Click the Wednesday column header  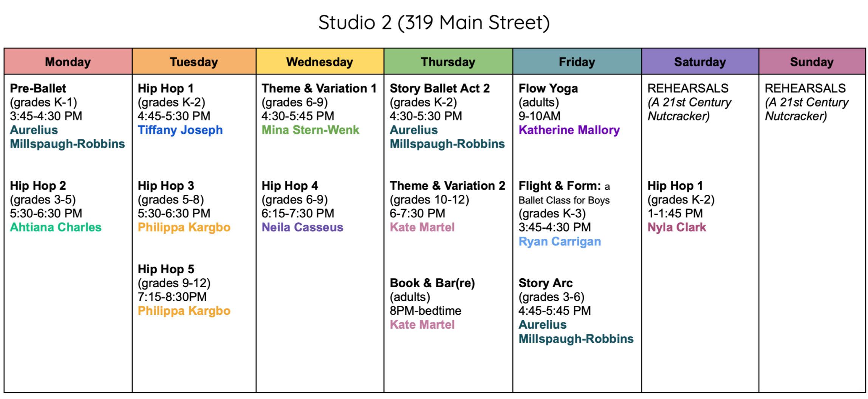[320, 62]
